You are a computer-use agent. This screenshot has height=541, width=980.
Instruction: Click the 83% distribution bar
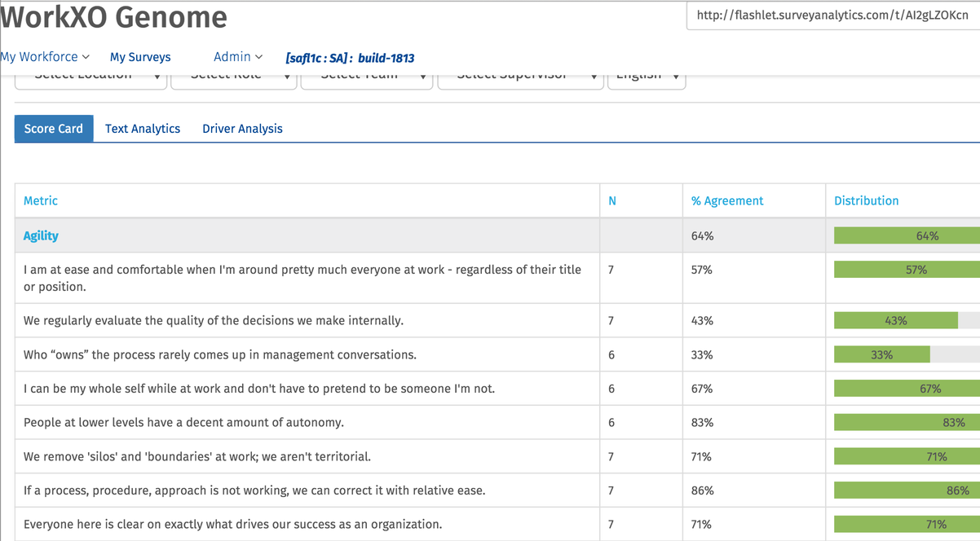click(907, 422)
